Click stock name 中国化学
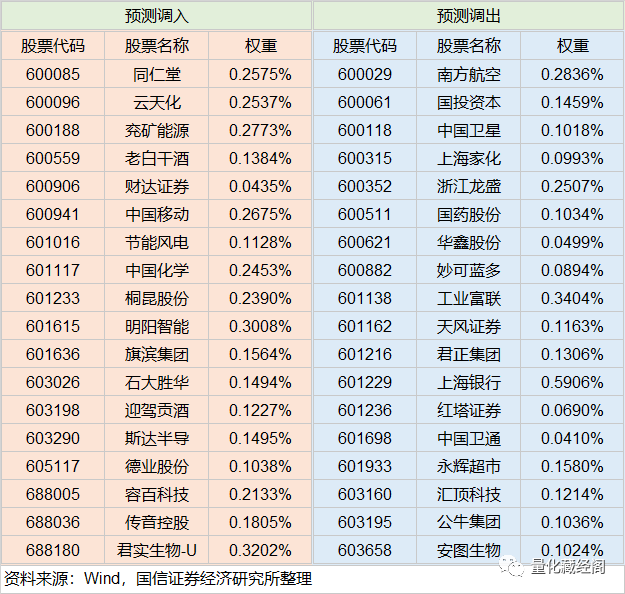The height and width of the screenshot is (594, 625). click(x=157, y=270)
